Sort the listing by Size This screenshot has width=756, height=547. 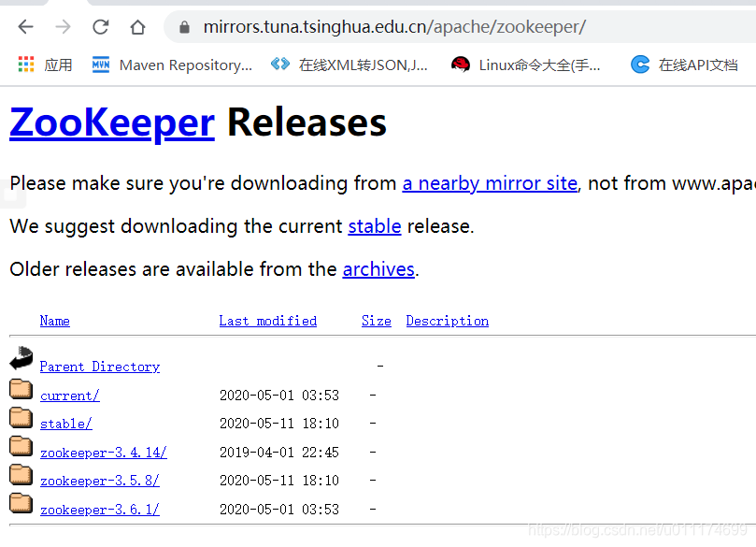coord(376,321)
